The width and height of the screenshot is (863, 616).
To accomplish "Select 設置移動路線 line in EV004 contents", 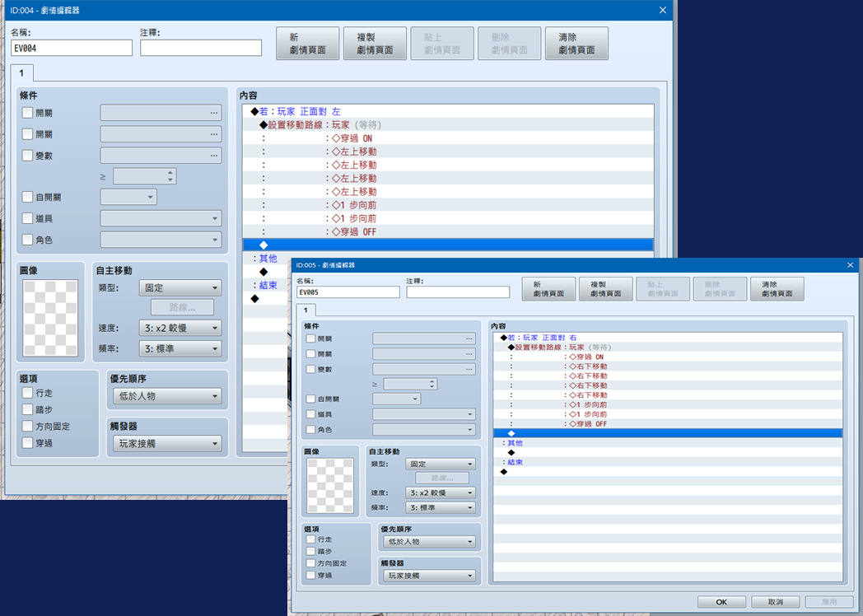I will tap(448, 125).
